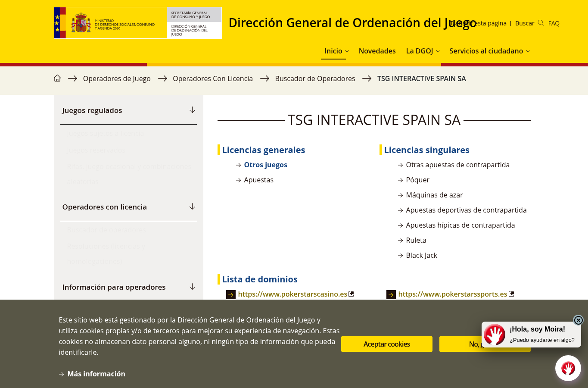588x388 pixels.
Task: Open the Novedades menu item
Action: point(377,51)
